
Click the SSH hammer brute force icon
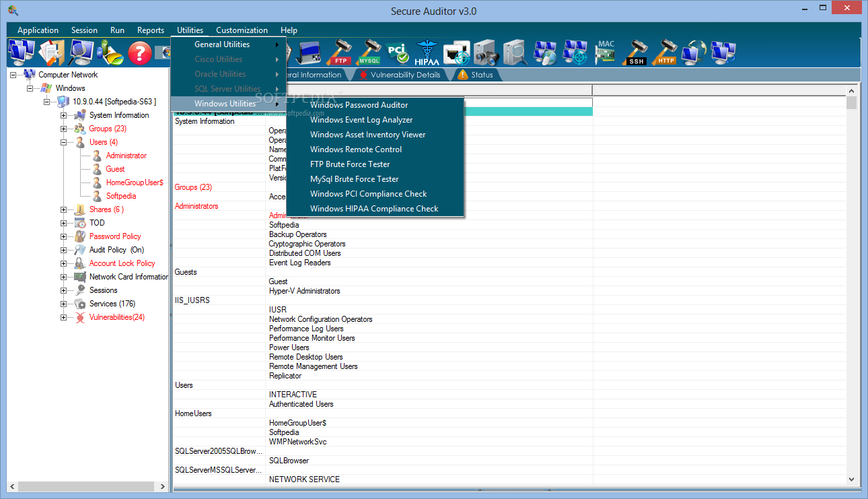636,53
